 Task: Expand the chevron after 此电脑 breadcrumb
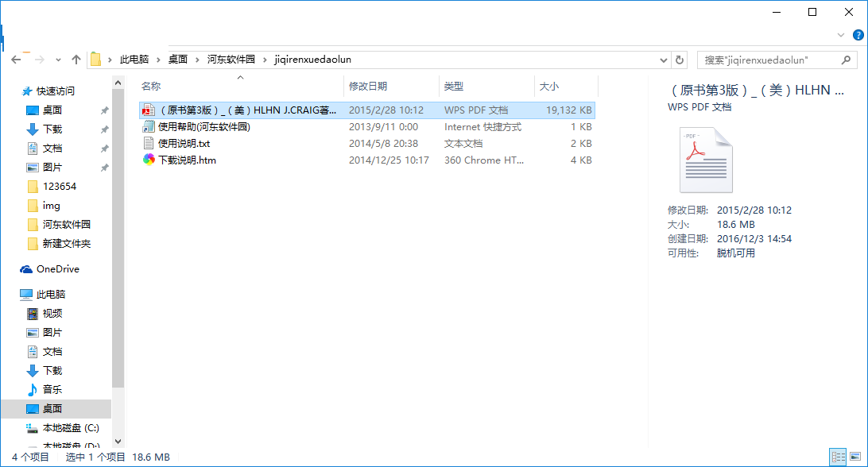pos(158,60)
